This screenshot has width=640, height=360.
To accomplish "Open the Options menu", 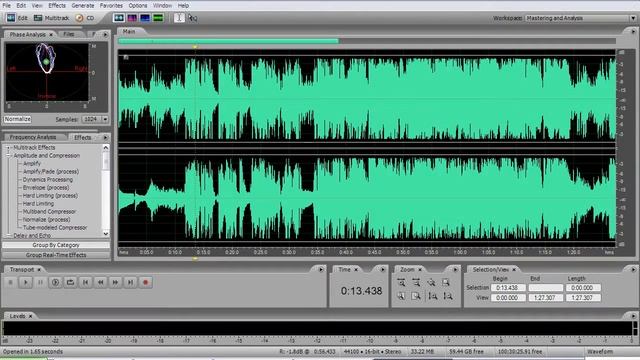I will tap(138, 6).
